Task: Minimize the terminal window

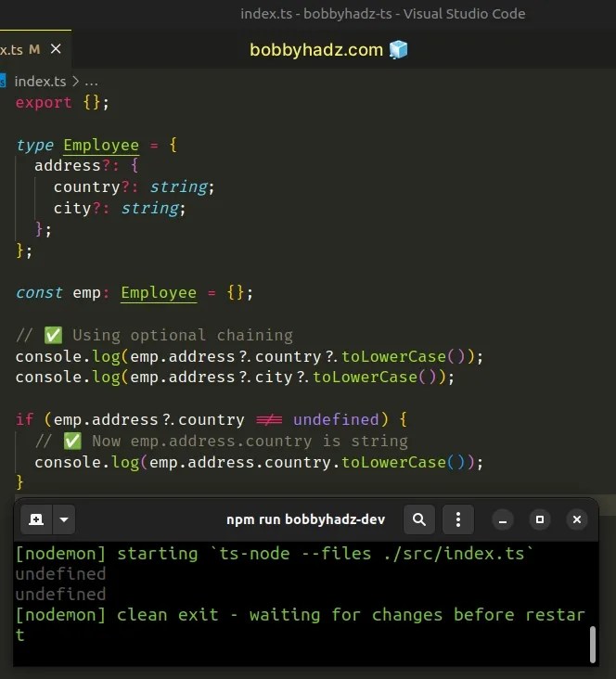Action: pos(503,519)
